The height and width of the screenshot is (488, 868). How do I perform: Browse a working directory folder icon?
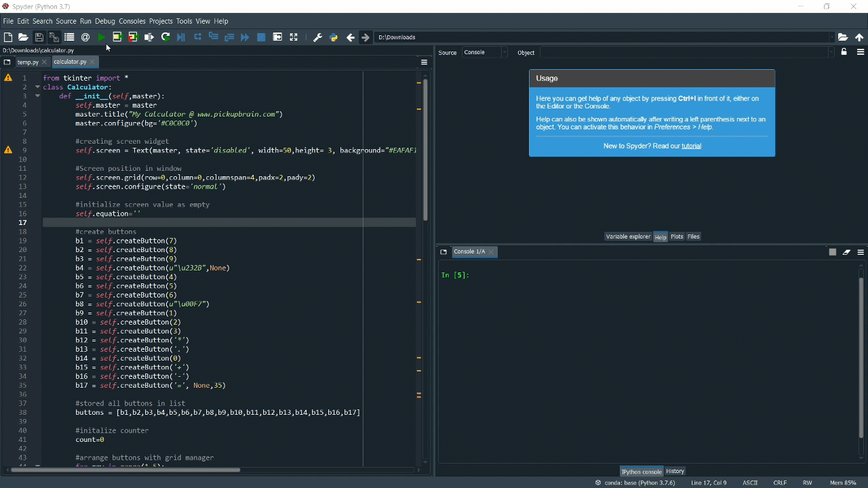coord(843,37)
